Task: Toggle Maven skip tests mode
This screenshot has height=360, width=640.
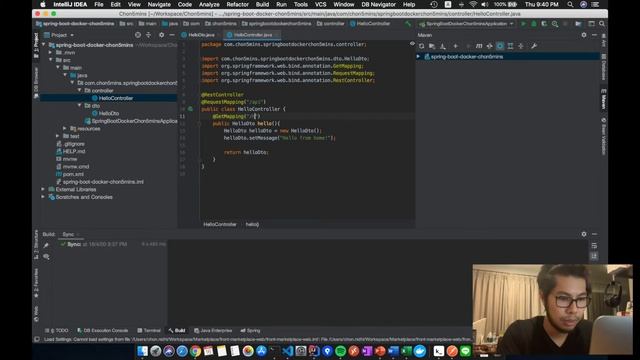Action: click(x=500, y=46)
